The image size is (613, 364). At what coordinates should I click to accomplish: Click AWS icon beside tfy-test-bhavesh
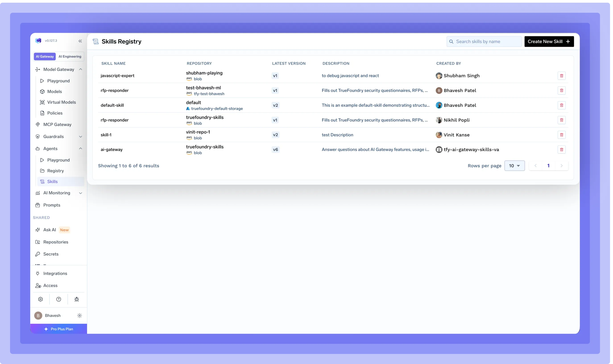point(189,93)
